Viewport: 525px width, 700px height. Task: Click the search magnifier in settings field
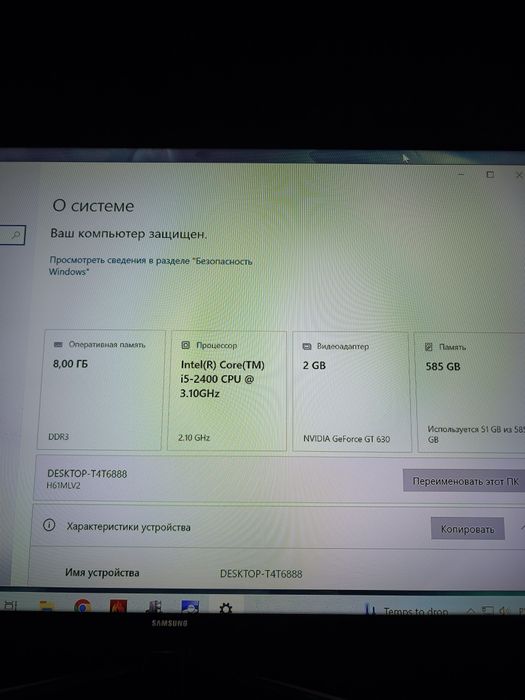pos(16,234)
